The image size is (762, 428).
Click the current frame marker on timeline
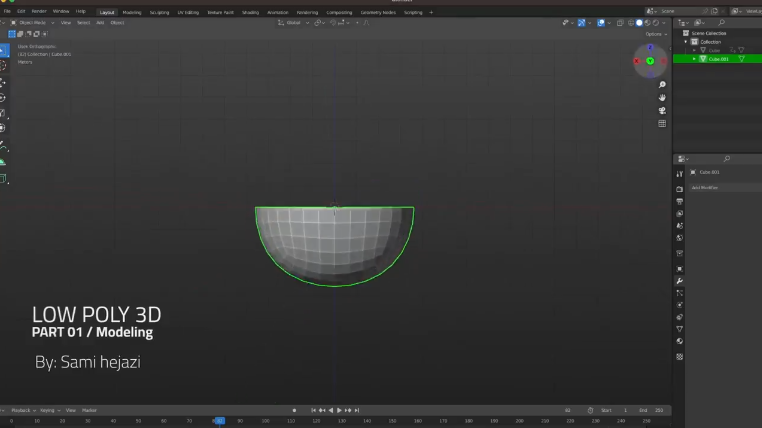point(219,421)
